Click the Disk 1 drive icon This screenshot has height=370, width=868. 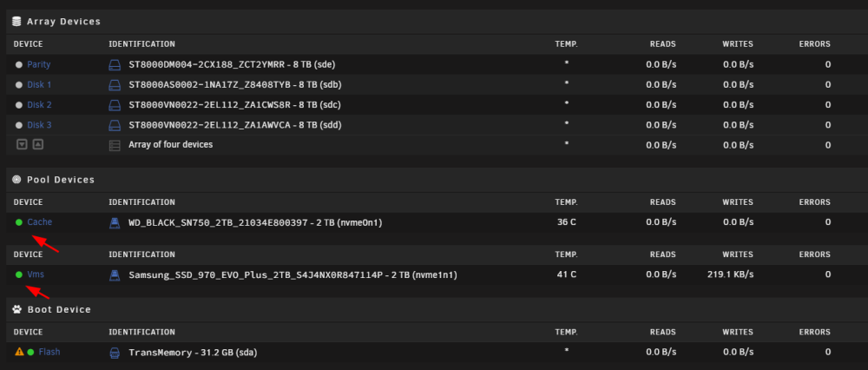click(x=114, y=85)
